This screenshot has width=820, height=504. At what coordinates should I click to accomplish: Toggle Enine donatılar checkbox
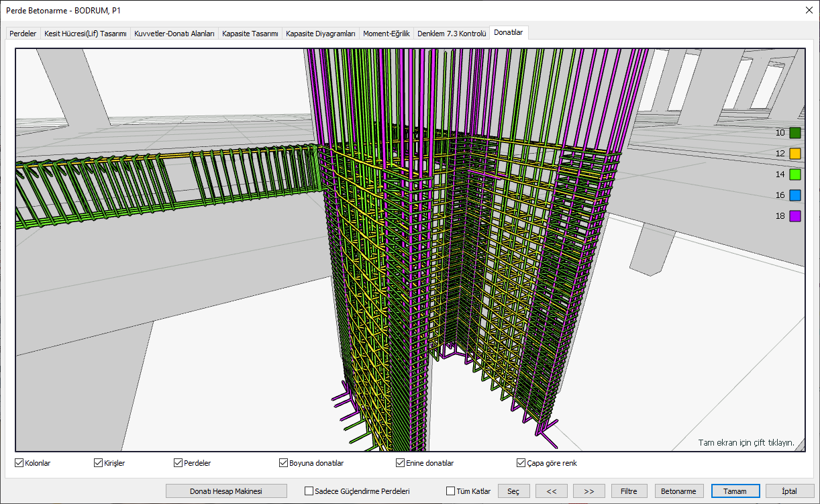[401, 463]
